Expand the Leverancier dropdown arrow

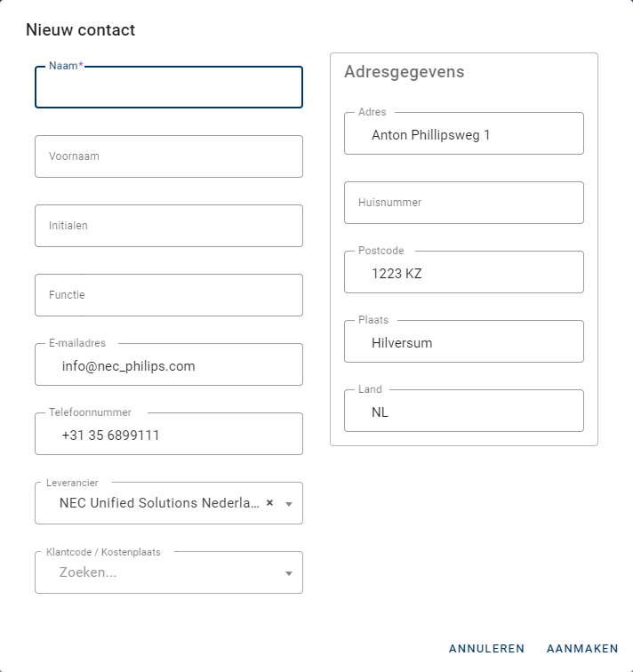pyautogui.click(x=289, y=504)
